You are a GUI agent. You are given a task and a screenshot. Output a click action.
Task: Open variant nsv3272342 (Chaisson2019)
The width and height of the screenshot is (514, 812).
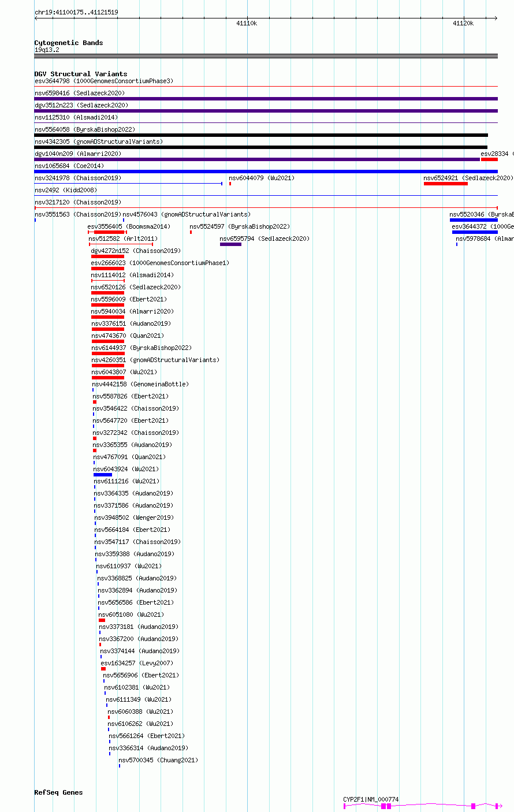click(x=136, y=433)
